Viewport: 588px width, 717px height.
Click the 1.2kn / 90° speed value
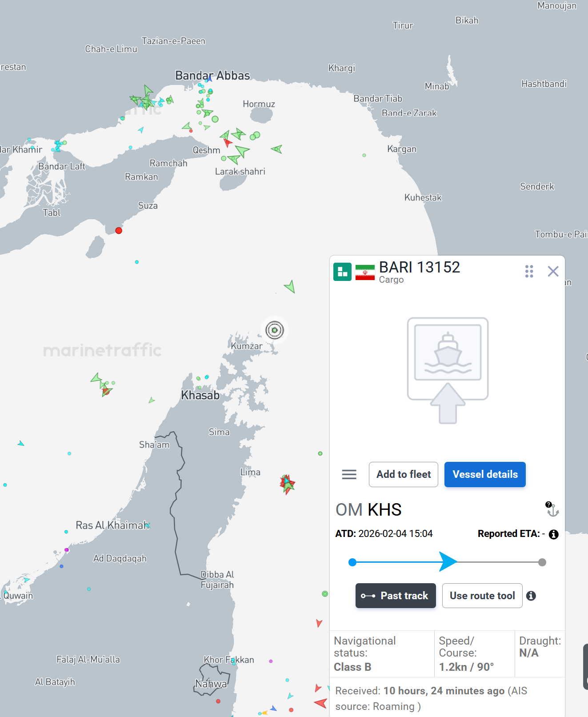point(466,667)
